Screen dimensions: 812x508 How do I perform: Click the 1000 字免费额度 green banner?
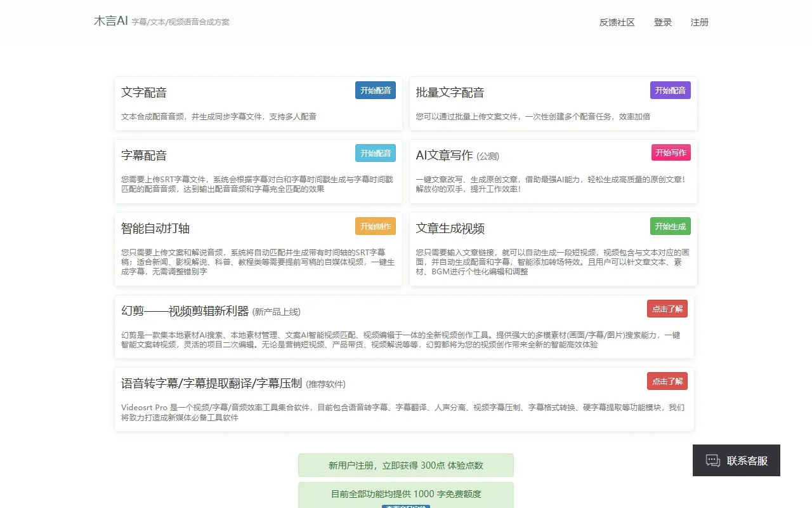click(x=406, y=494)
